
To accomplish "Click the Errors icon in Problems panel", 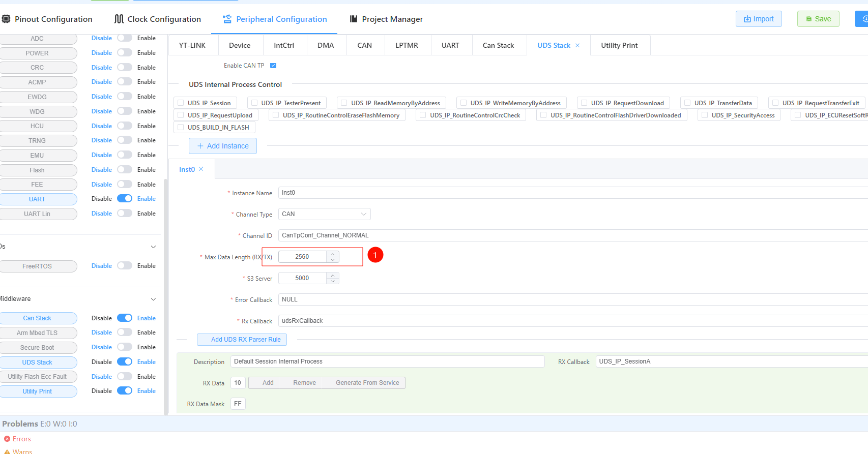I will 7,439.
